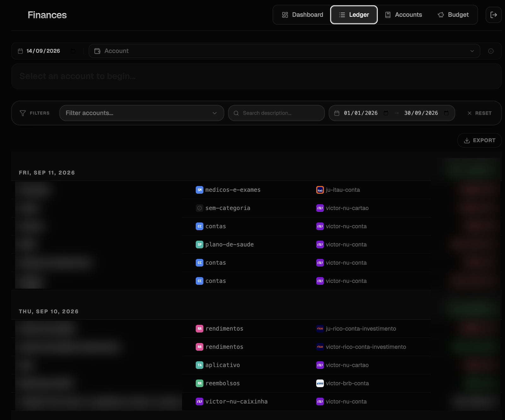Viewport: 505px width, 420px height.
Task: Click the victor-nu-caixinha label
Action: pyautogui.click(x=236, y=402)
